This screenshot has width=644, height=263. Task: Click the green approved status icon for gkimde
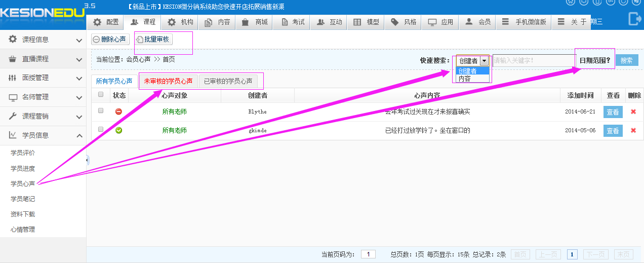point(118,130)
